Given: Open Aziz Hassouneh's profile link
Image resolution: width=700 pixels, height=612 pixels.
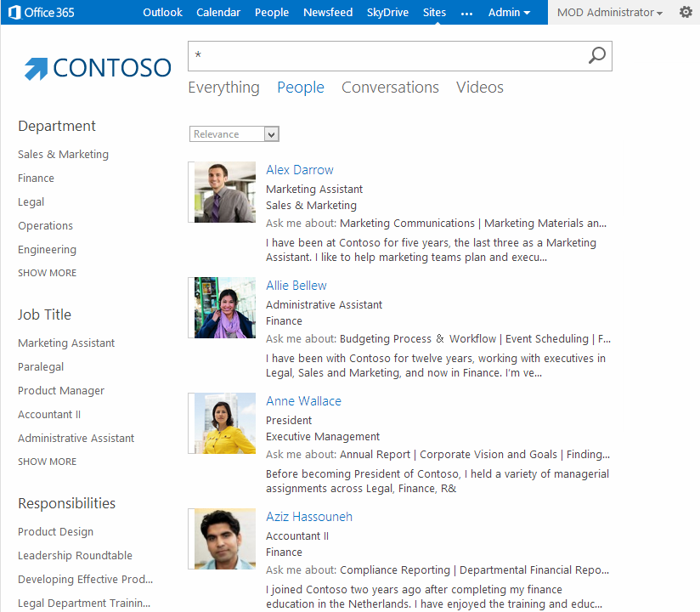Looking at the screenshot, I should [x=309, y=517].
